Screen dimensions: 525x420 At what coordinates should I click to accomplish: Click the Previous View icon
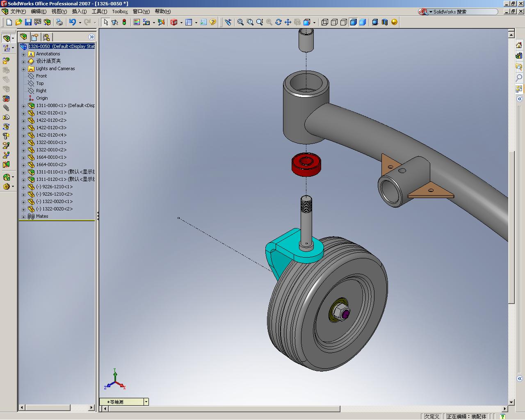pyautogui.click(x=228, y=22)
